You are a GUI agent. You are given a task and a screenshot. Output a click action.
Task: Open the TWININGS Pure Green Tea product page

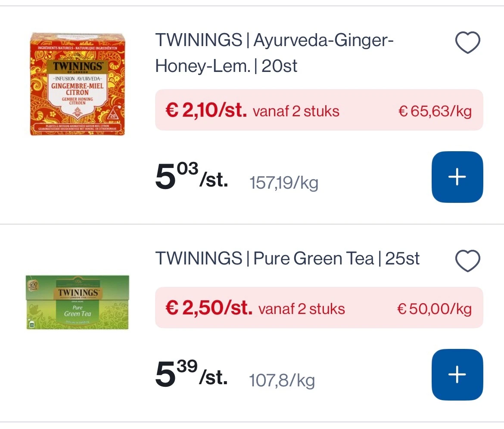287,258
